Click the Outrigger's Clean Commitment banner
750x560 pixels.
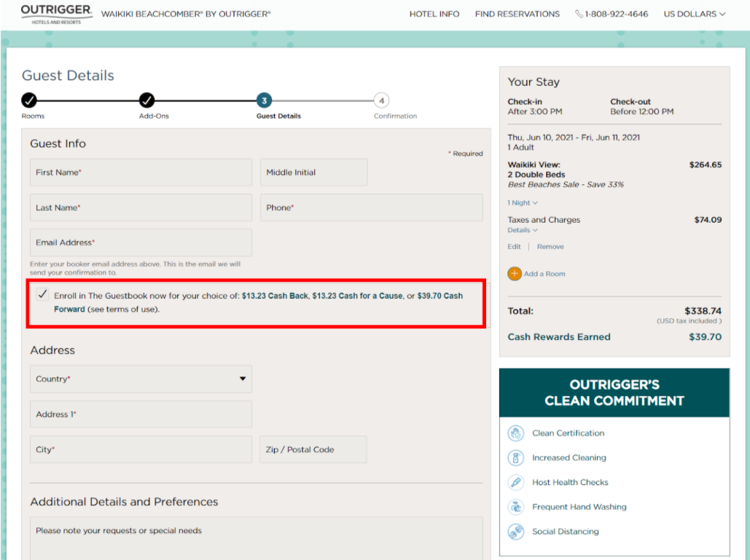(x=614, y=393)
